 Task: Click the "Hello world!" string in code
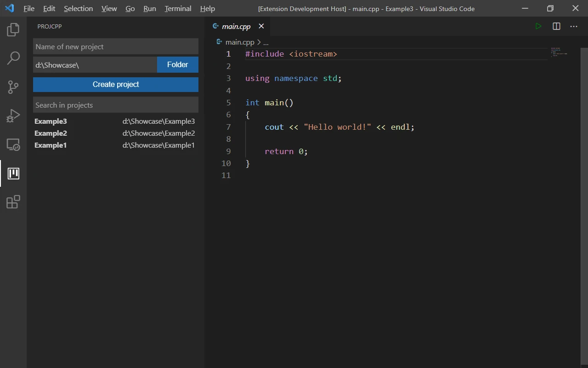click(337, 127)
